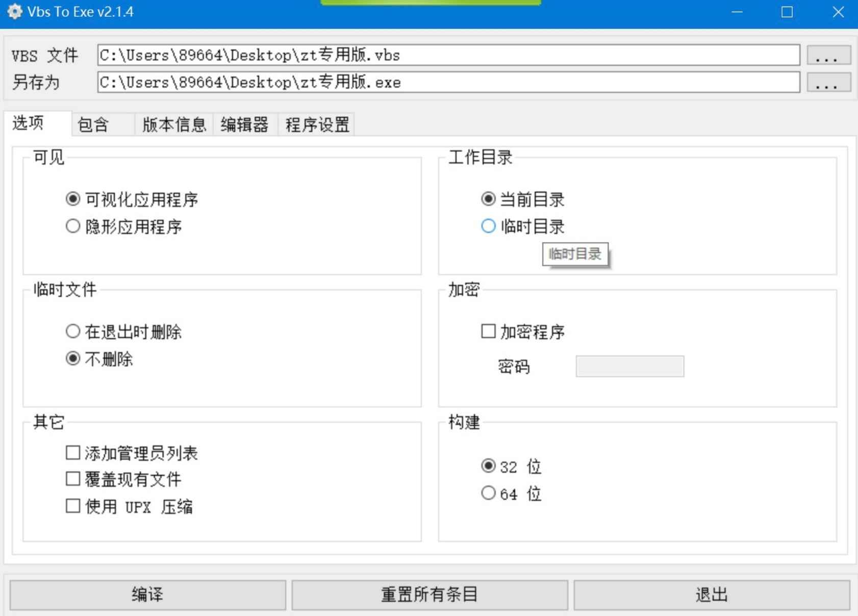Image resolution: width=858 pixels, height=616 pixels.
Task: Select 临时目录 as working directory
Action: click(488, 226)
